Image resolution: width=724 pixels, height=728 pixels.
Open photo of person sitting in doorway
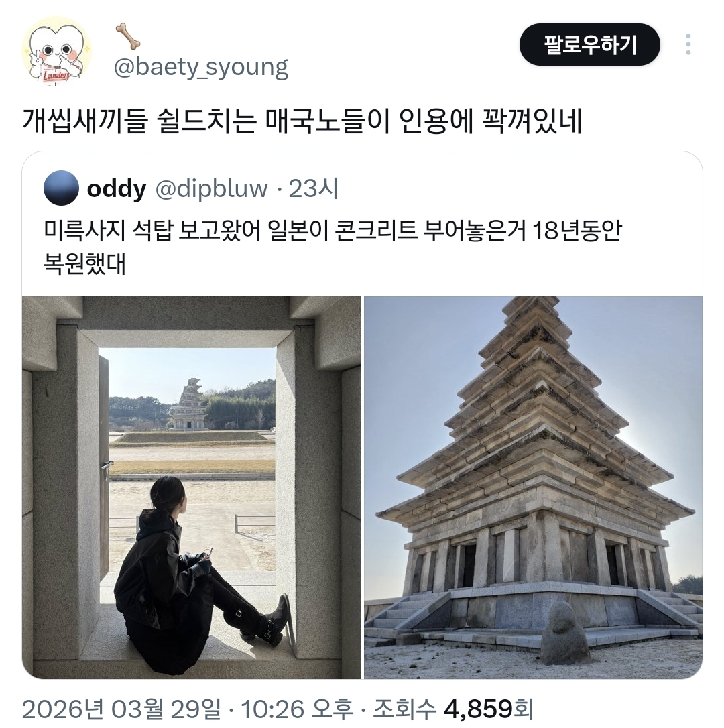(x=191, y=487)
